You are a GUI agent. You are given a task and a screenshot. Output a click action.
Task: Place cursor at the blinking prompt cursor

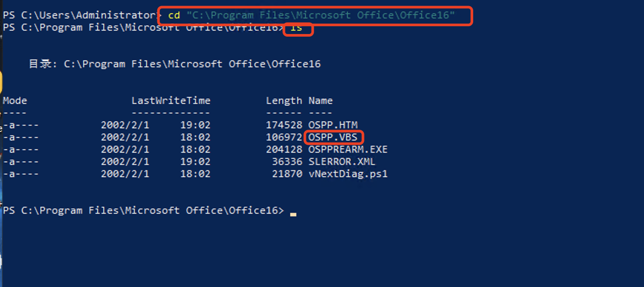[293, 214]
